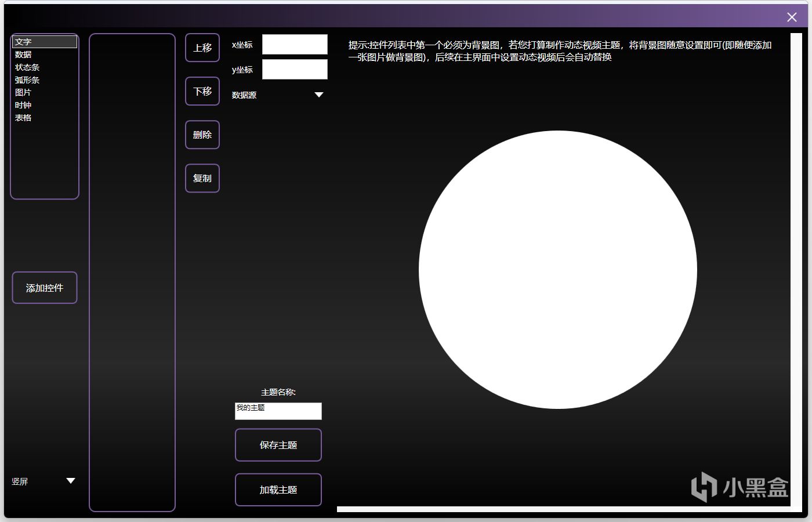
Task: Focus the x坐标 input field
Action: tap(295, 45)
